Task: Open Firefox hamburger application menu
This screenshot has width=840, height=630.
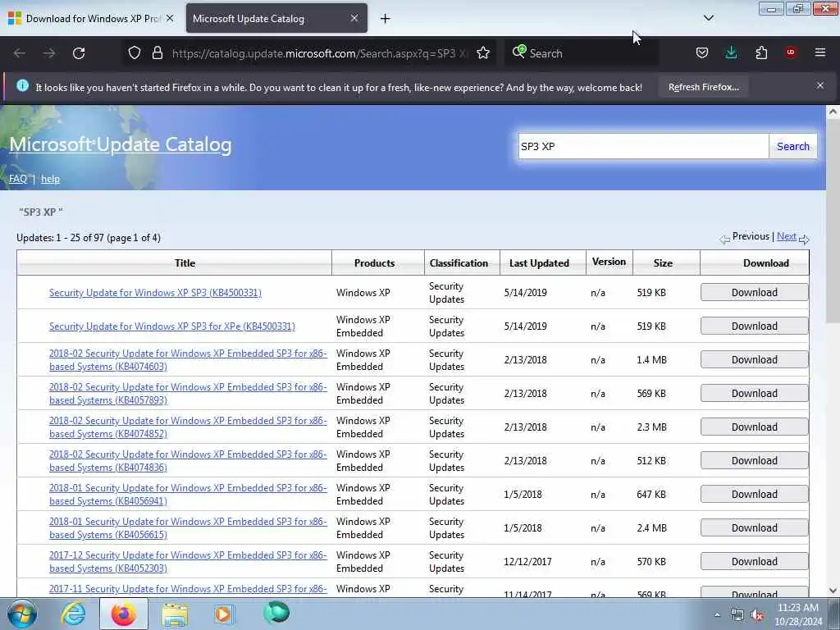Action: tap(820, 52)
